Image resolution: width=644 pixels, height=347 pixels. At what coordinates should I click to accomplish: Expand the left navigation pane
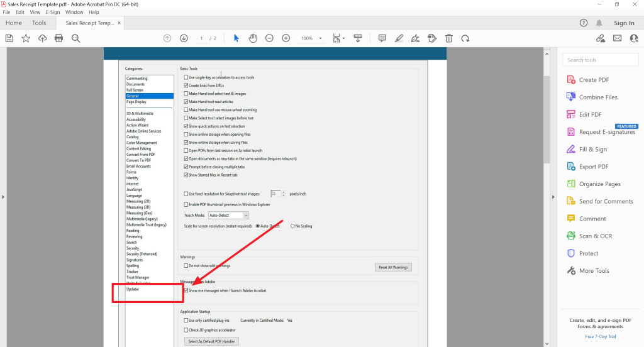click(x=3, y=197)
